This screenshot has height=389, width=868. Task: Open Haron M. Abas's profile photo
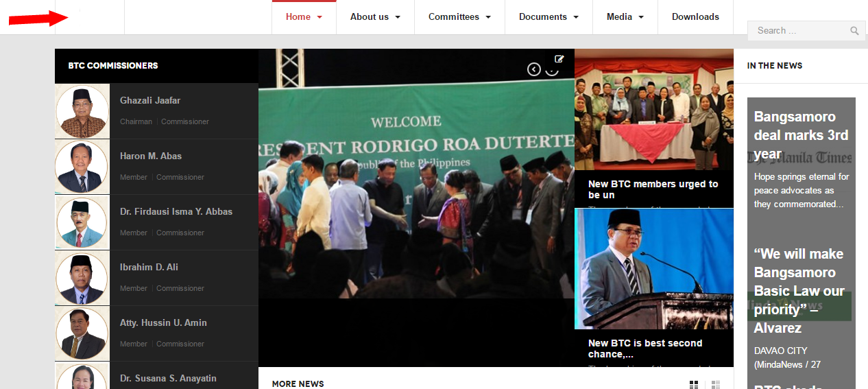pos(82,167)
